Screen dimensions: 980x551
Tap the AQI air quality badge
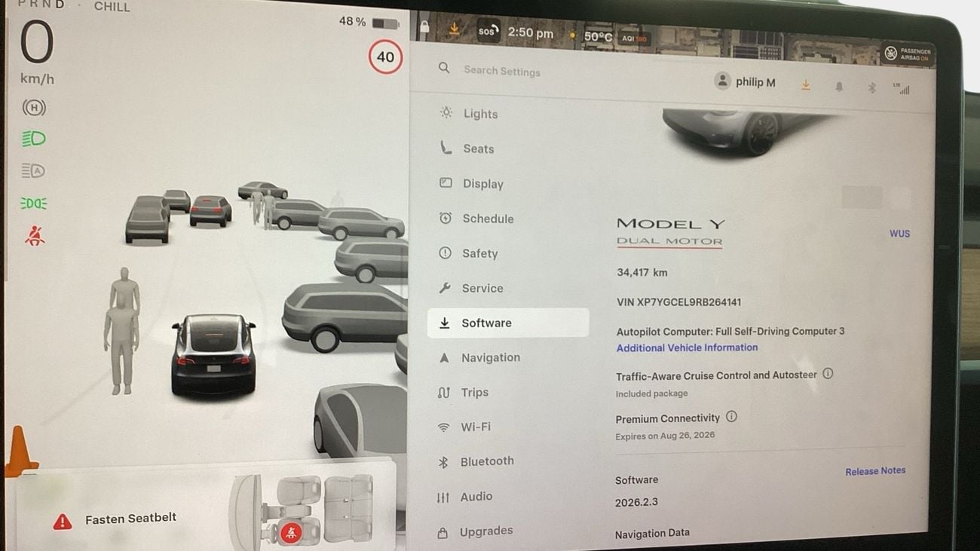pyautogui.click(x=634, y=38)
